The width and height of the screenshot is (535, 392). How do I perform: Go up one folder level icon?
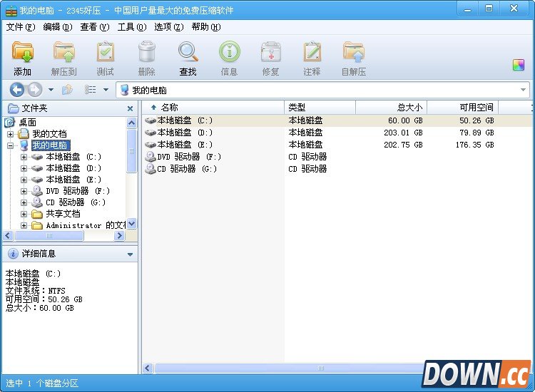click(x=68, y=90)
